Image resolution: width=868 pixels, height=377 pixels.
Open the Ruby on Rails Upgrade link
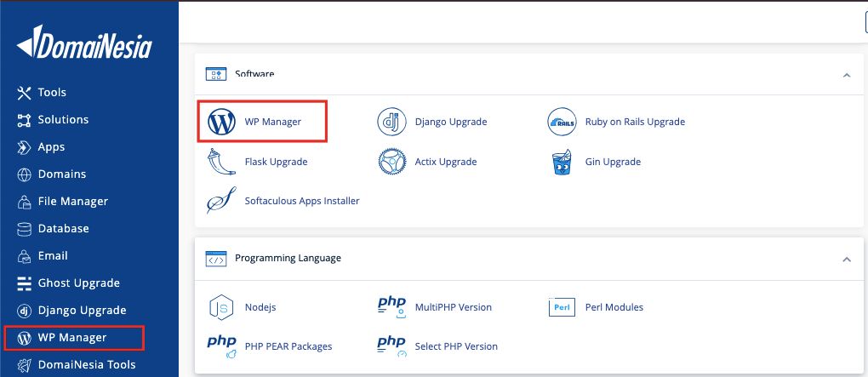tap(635, 122)
